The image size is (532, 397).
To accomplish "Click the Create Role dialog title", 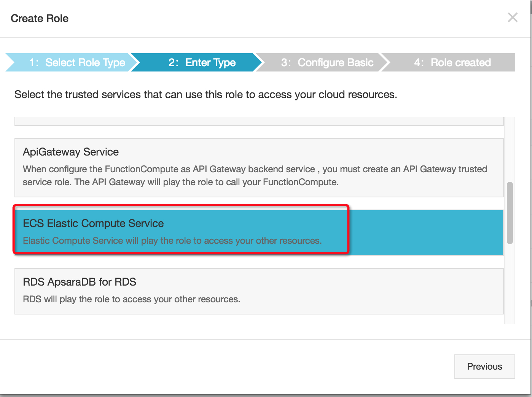I will point(40,19).
